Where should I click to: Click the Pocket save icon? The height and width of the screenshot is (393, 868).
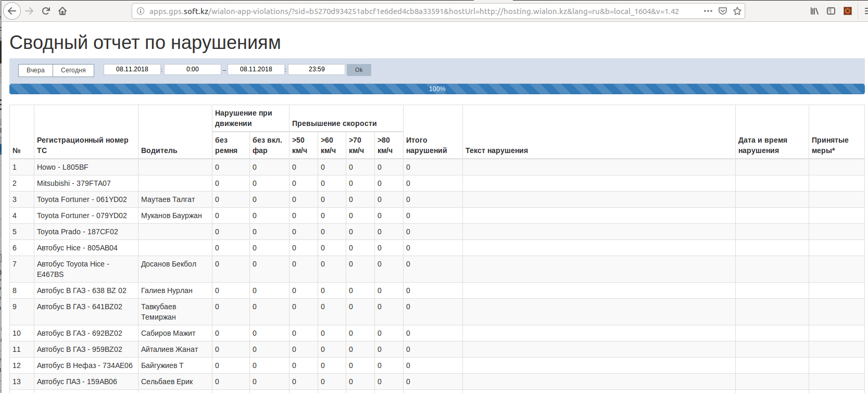[x=723, y=11]
